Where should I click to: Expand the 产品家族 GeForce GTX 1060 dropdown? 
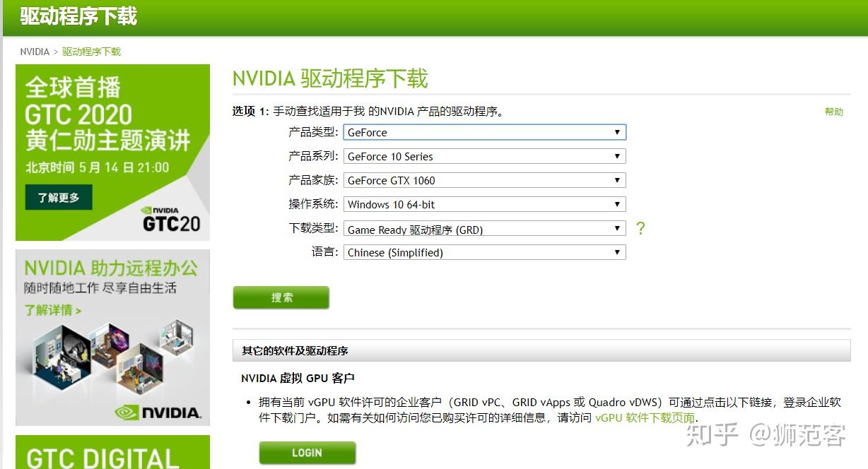click(484, 180)
